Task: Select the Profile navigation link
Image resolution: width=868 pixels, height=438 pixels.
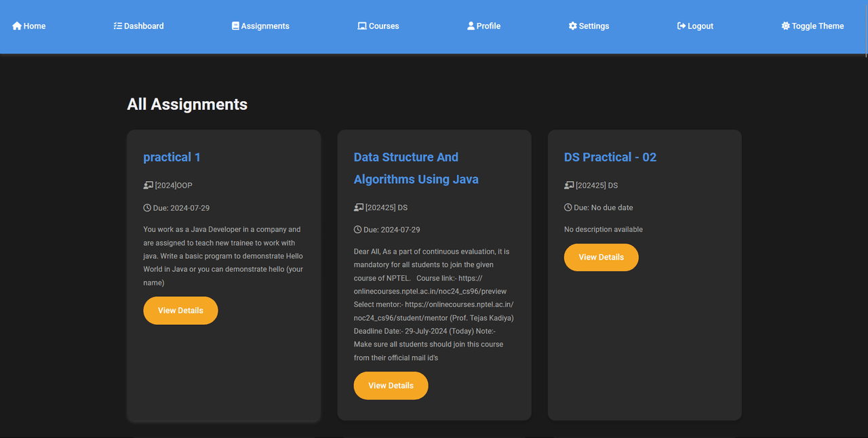Action: coord(488,26)
